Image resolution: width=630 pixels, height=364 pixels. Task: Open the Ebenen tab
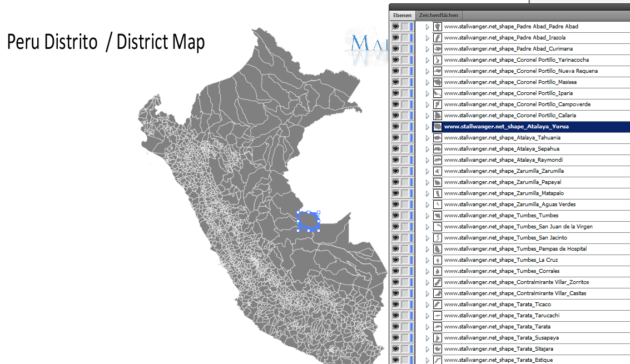coord(401,16)
